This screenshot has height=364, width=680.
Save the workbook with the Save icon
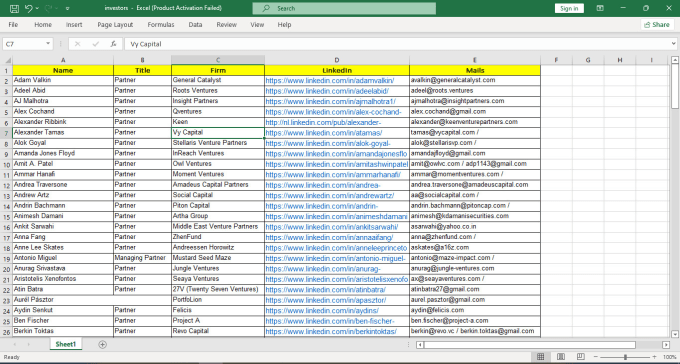point(14,8)
